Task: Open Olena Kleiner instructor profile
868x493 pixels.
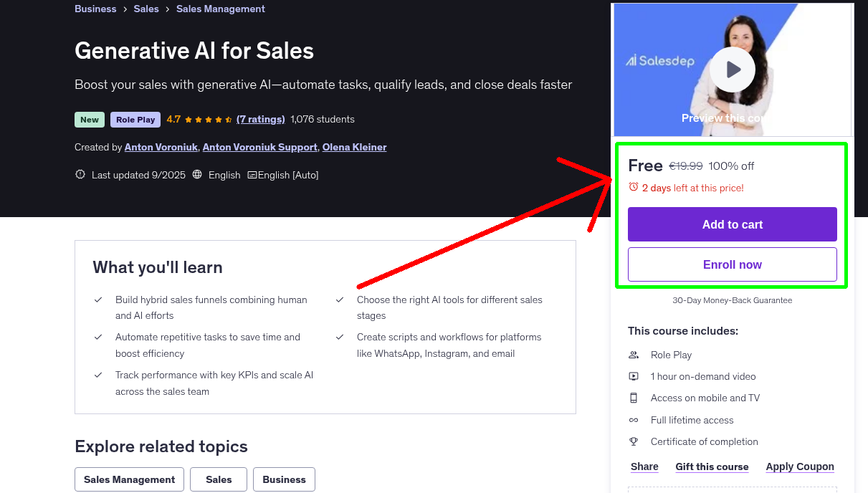Action: [354, 147]
